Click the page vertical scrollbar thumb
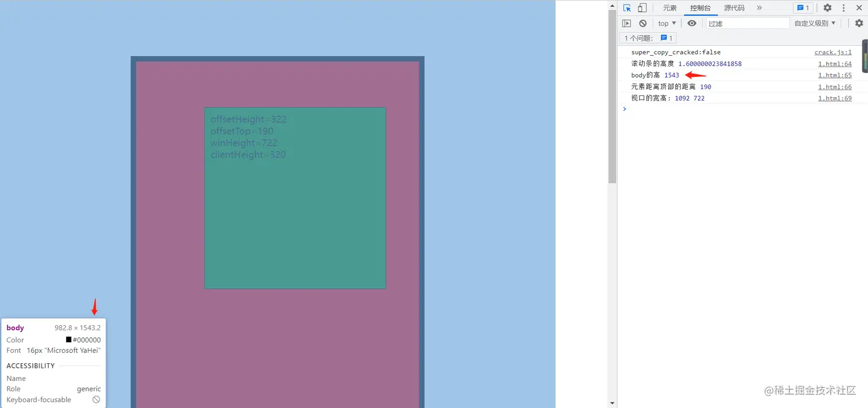 [613, 97]
